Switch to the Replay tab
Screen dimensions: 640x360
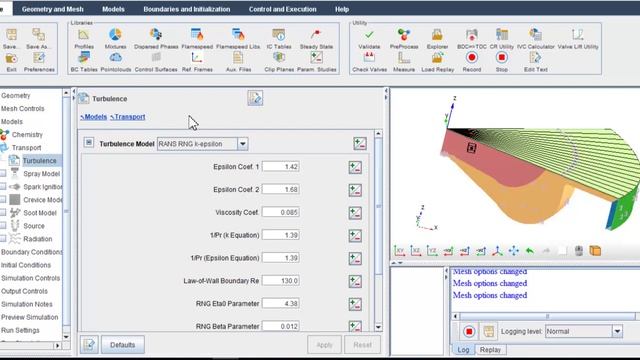[x=490, y=350]
